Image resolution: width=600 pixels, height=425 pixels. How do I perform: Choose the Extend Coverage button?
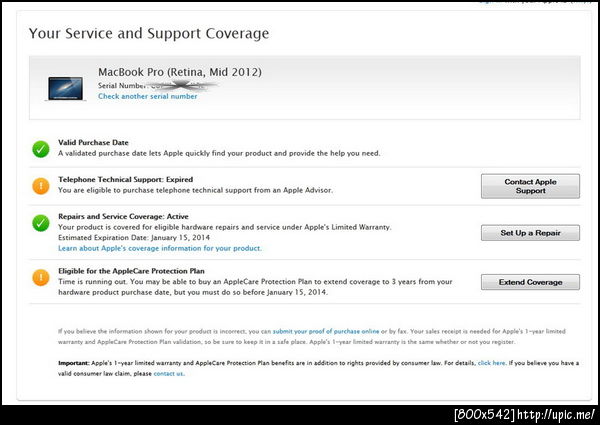point(530,282)
